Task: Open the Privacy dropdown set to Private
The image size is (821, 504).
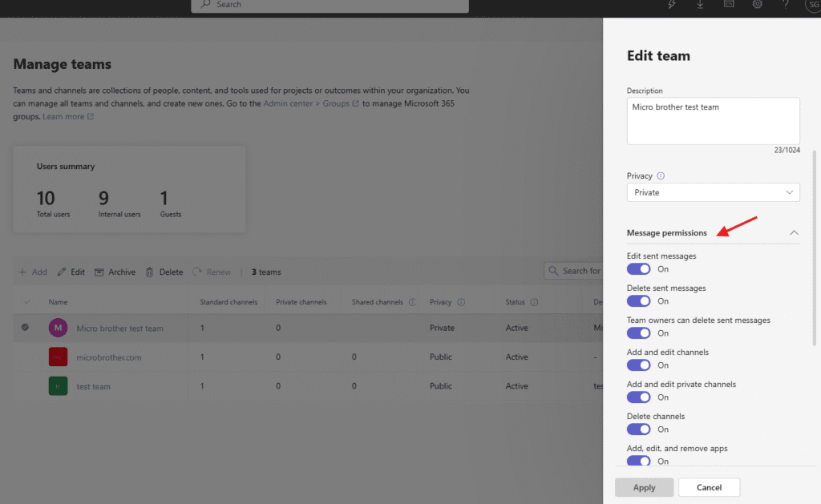Action: pyautogui.click(x=713, y=192)
